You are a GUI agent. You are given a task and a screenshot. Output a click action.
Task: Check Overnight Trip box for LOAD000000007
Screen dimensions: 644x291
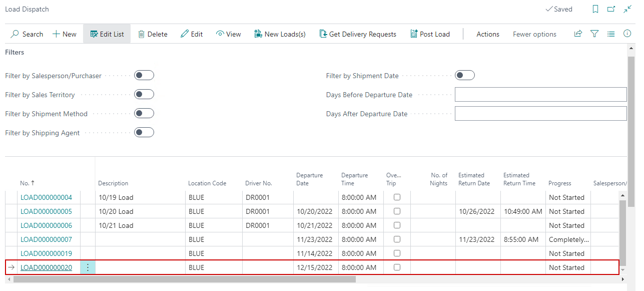coord(397,239)
